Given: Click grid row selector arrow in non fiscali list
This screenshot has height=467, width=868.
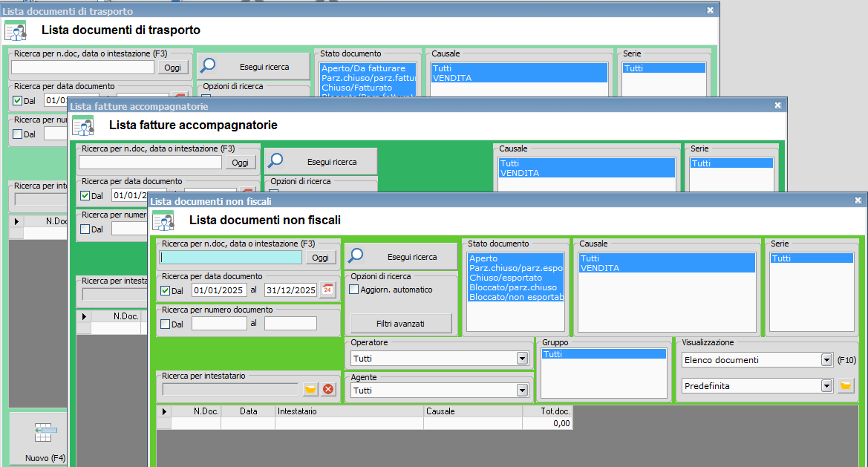Looking at the screenshot, I should point(164,411).
